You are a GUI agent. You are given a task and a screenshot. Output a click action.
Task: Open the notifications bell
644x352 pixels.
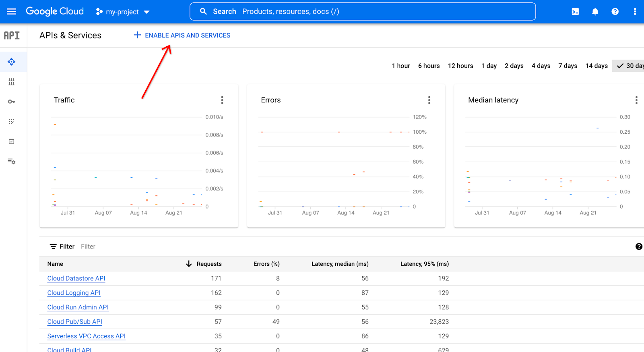[x=595, y=12]
